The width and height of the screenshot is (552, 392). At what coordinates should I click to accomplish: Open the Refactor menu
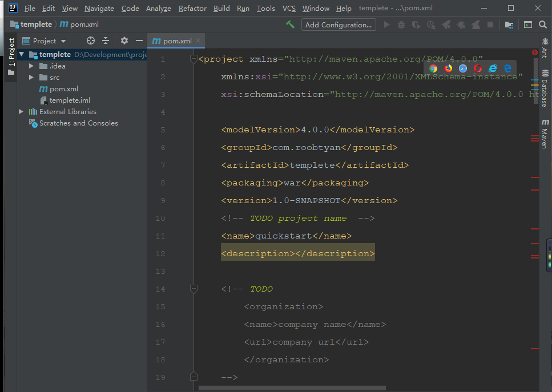192,9
